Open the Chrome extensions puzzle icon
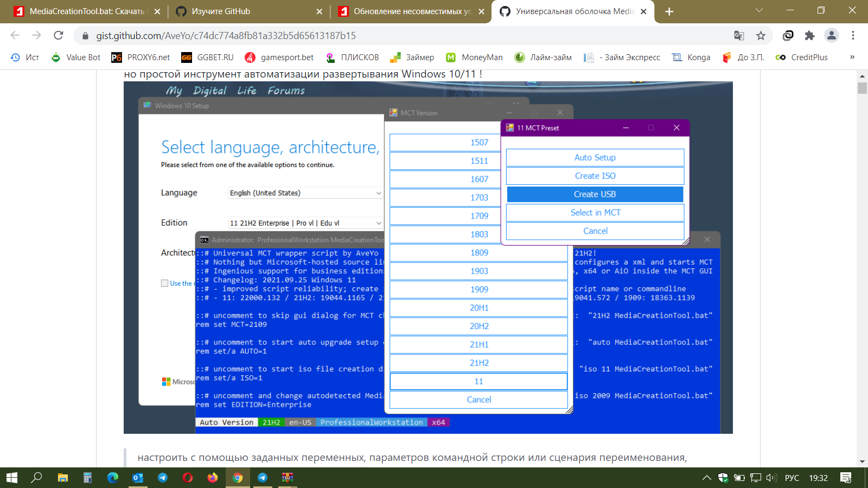Viewport: 868px width, 488px height. (x=809, y=35)
